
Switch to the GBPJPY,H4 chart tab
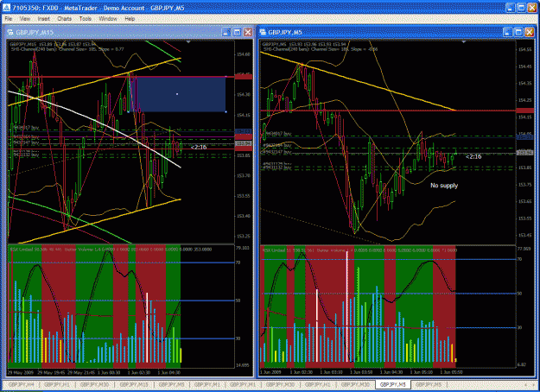[22, 384]
